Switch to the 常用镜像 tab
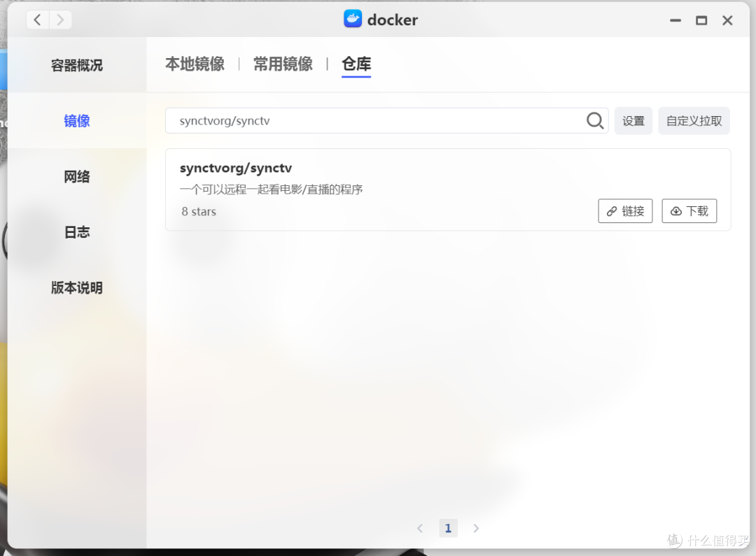The width and height of the screenshot is (756, 556). (283, 64)
